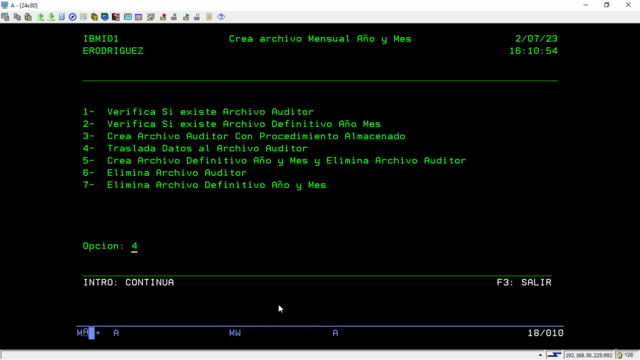Click option 3 Crea Archivo Auditor Con Procedimiento

tap(244, 136)
